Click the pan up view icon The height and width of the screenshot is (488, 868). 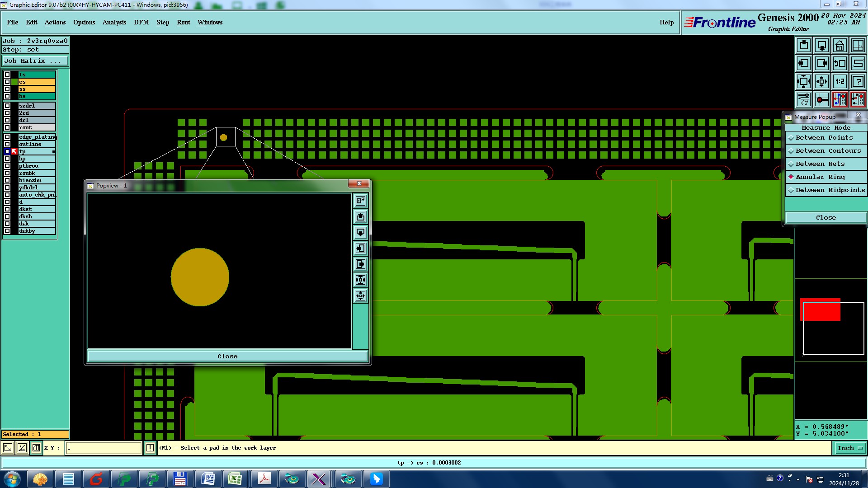pos(804,45)
